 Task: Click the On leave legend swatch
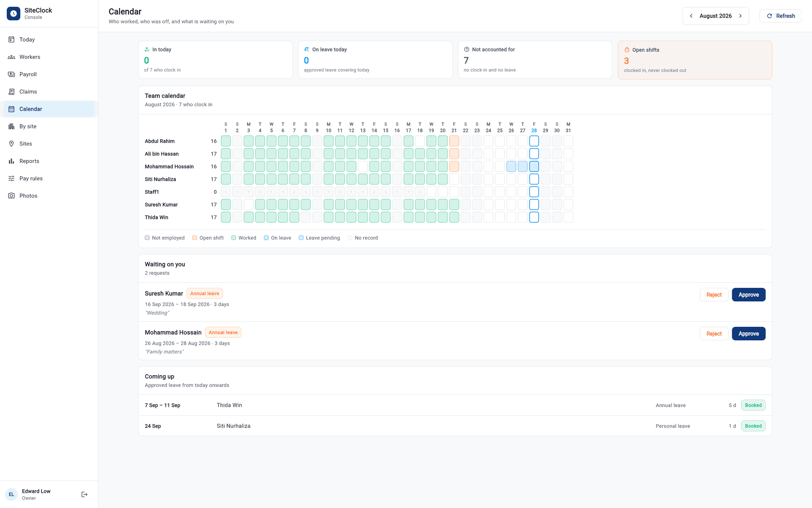266,238
